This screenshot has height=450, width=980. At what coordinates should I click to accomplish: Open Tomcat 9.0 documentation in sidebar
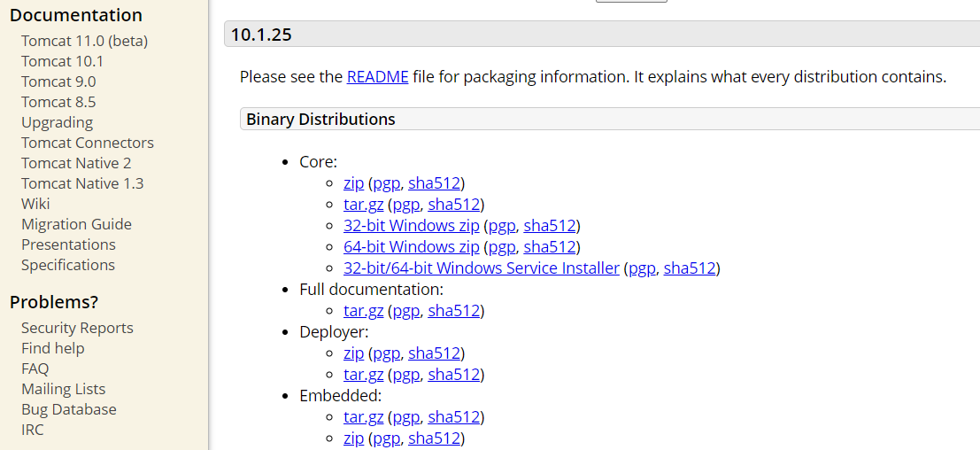tap(58, 81)
